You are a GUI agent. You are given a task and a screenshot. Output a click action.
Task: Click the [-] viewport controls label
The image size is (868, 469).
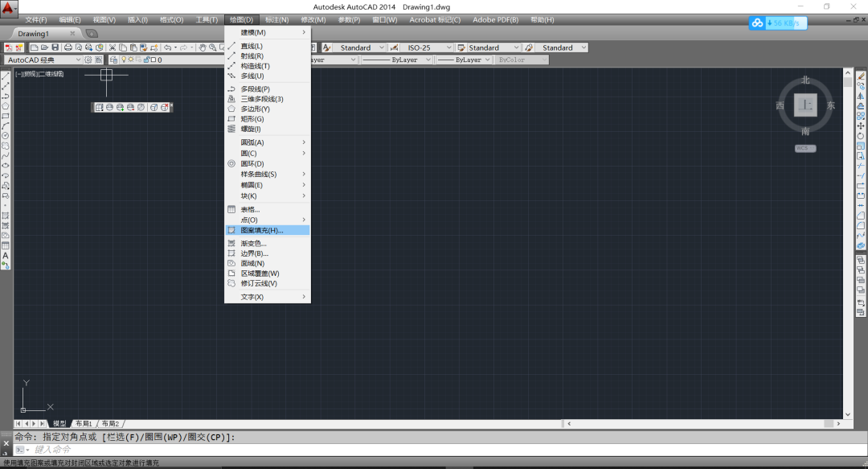tap(18, 74)
